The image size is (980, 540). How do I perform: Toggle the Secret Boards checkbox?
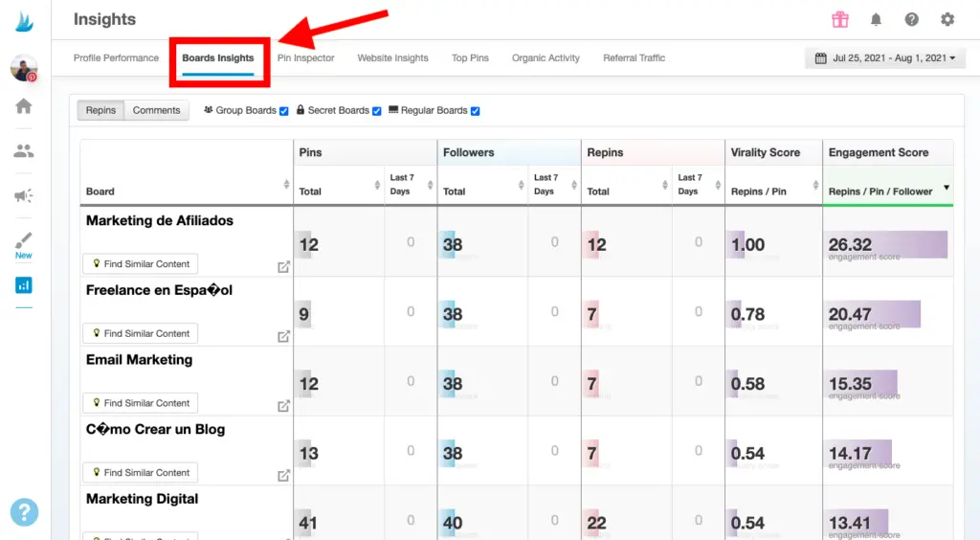(x=377, y=111)
